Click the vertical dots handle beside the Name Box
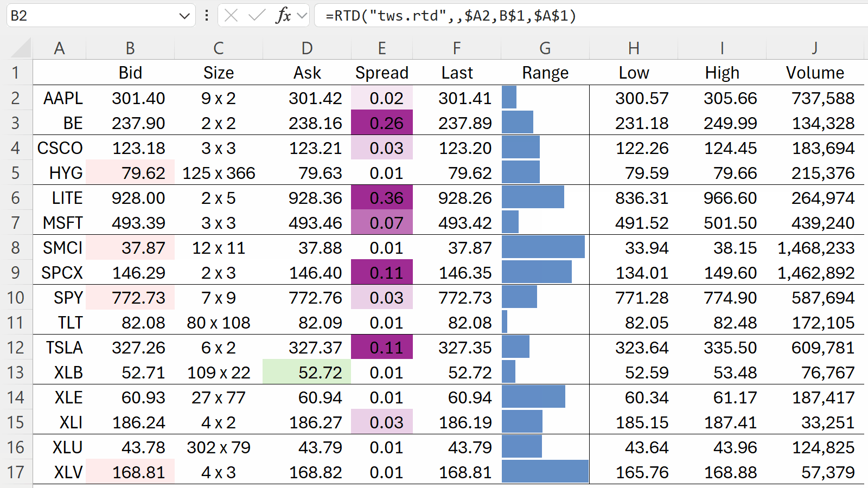The image size is (868, 488). tap(207, 16)
